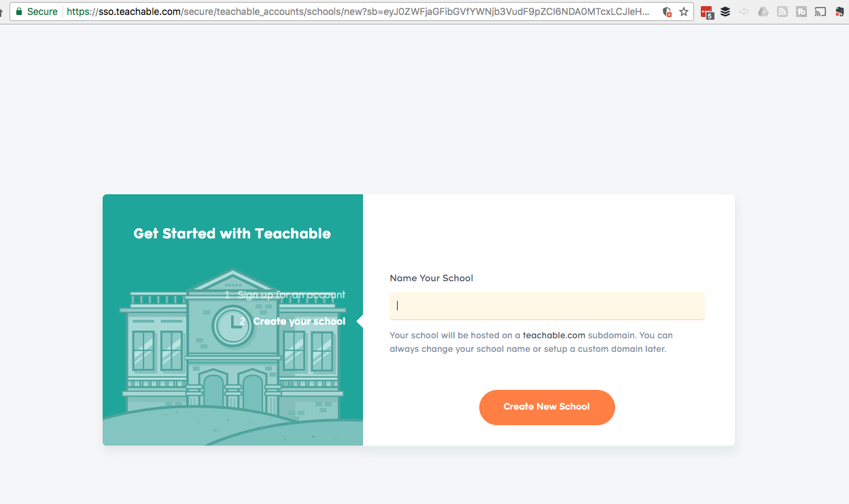Open the Google Drive extension icon
The width and height of the screenshot is (849, 504).
point(763,12)
